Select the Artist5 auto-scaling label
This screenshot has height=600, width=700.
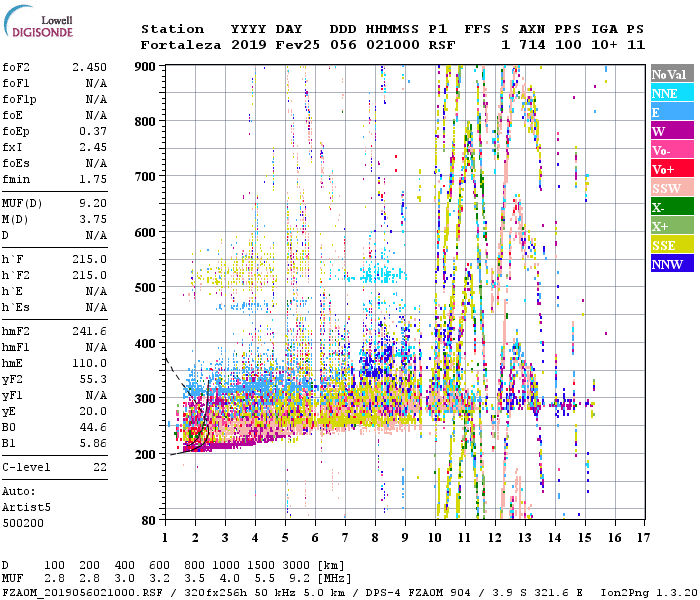[26, 508]
